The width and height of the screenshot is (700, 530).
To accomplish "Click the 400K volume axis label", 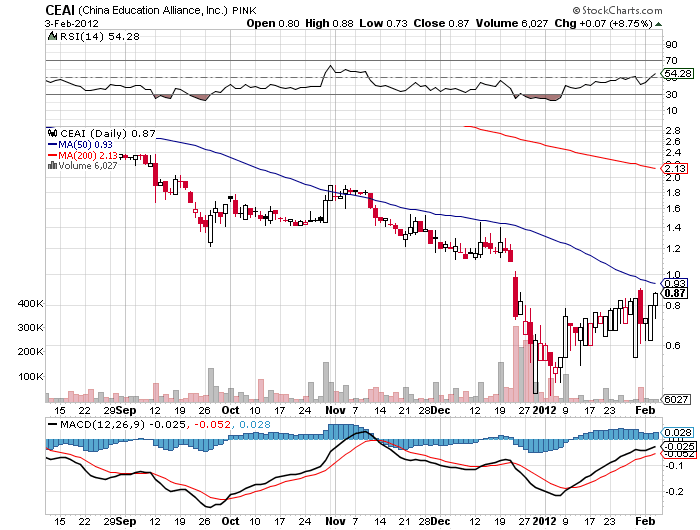I will coord(30,304).
